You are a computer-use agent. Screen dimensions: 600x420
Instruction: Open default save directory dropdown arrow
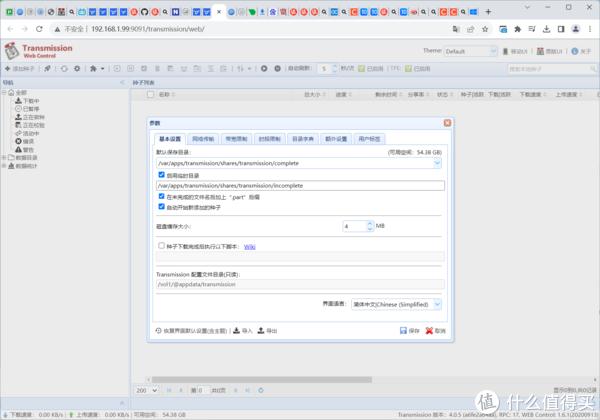437,163
